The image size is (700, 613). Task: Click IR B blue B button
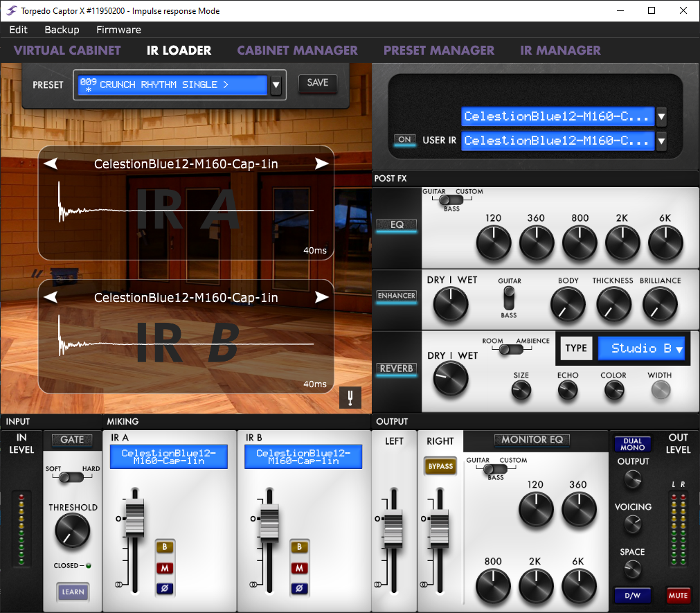tap(300, 547)
